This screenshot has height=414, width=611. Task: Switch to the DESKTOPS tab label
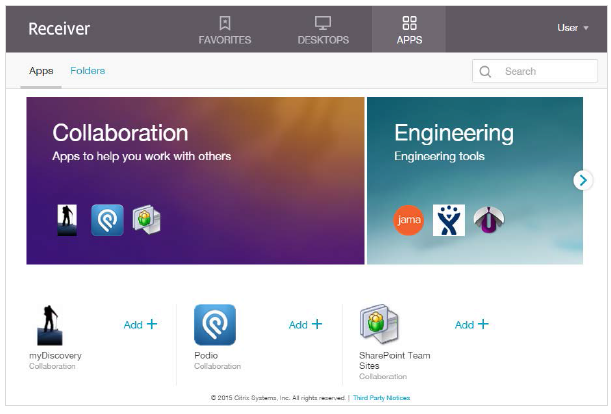click(x=323, y=40)
